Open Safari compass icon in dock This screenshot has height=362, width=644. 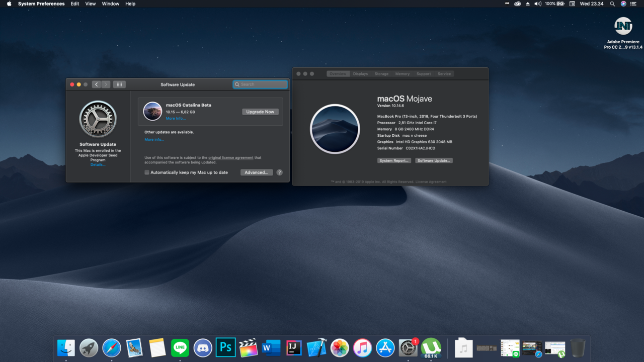(x=112, y=347)
